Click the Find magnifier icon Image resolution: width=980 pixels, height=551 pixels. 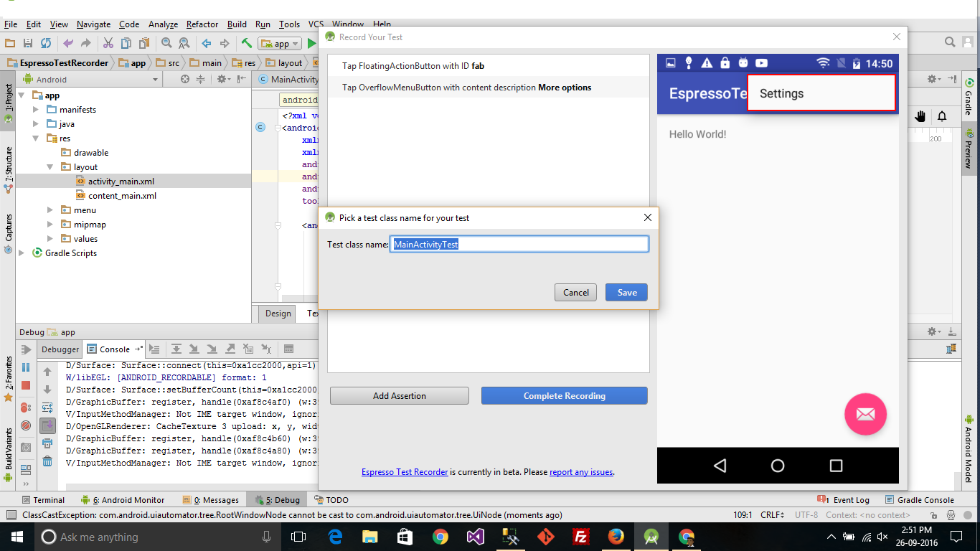[x=166, y=44]
